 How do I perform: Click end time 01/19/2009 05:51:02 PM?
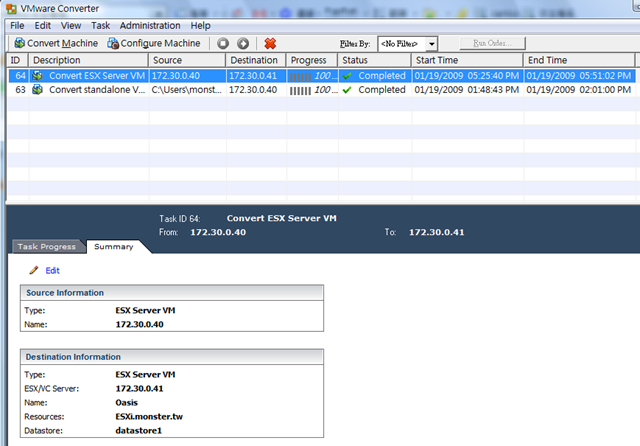[x=578, y=76]
